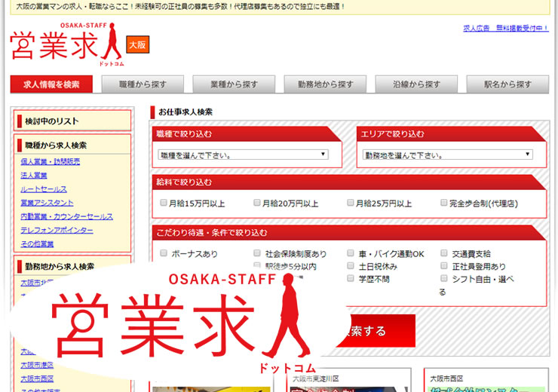The width and height of the screenshot is (558, 392).
Task: Expand the 勤務地を選んで下さい dropdown
Action: point(448,155)
